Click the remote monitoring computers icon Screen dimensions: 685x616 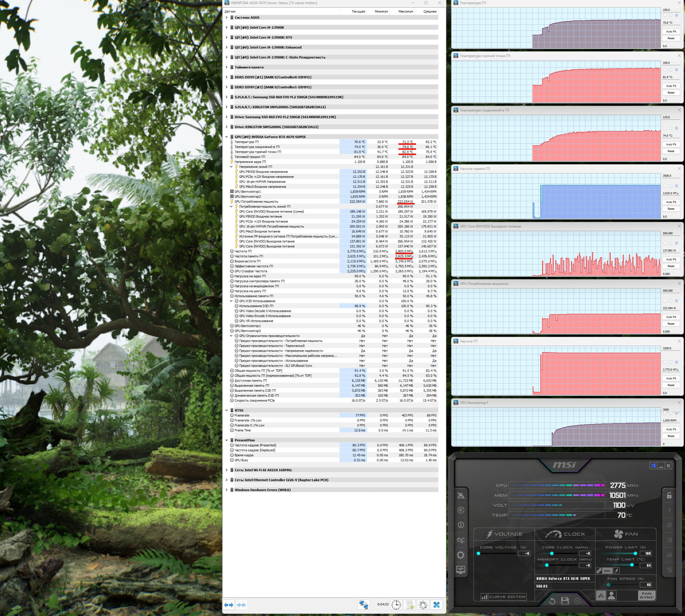click(364, 604)
